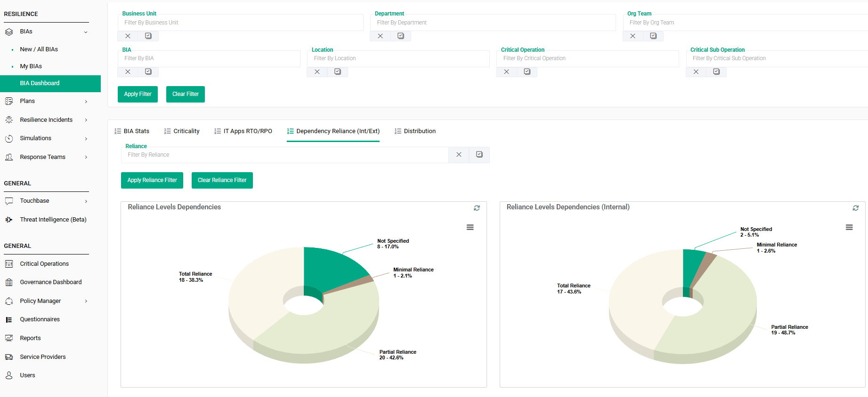Image resolution: width=868 pixels, height=397 pixels.
Task: Switch to the BIA Stats tab
Action: [132, 131]
